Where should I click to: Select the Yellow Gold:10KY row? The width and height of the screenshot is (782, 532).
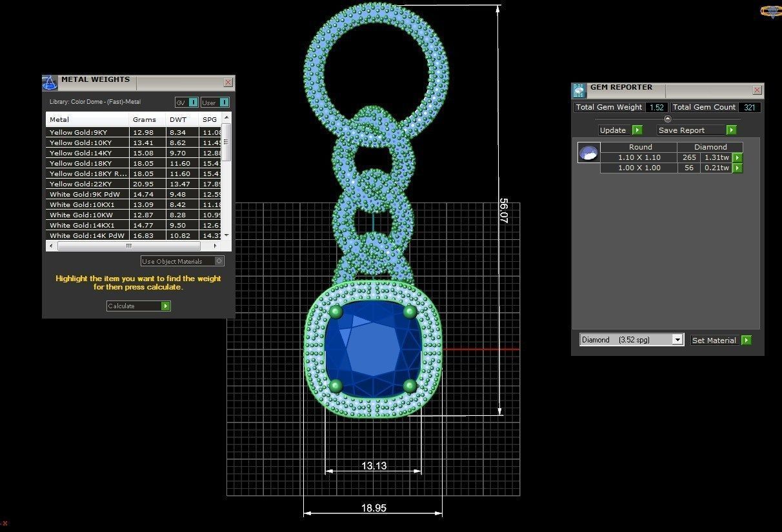[134, 143]
